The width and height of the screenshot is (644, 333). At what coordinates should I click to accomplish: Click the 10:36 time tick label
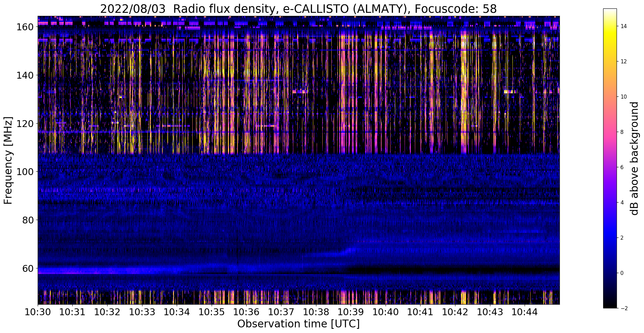(247, 311)
